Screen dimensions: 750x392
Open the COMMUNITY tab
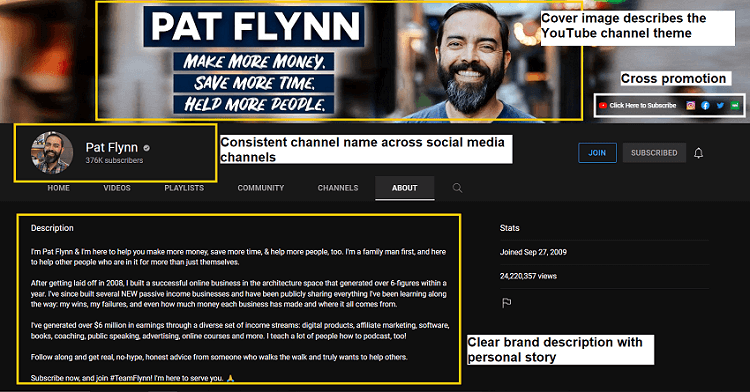[261, 188]
